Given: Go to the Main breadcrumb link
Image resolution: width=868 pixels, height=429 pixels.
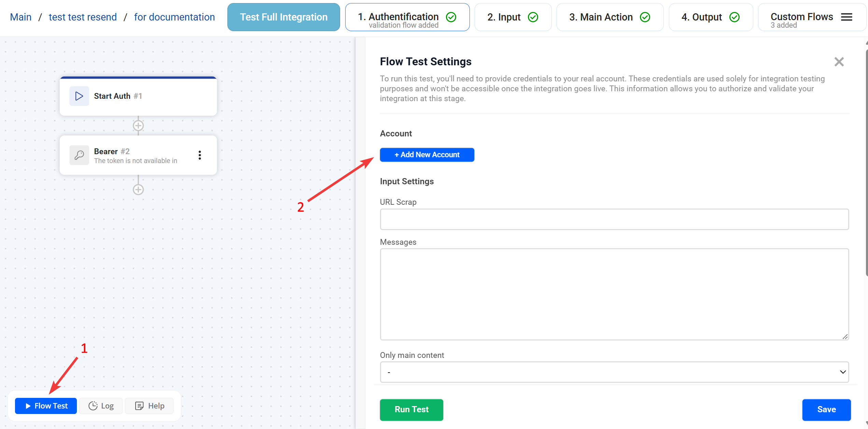Looking at the screenshot, I should (x=20, y=17).
